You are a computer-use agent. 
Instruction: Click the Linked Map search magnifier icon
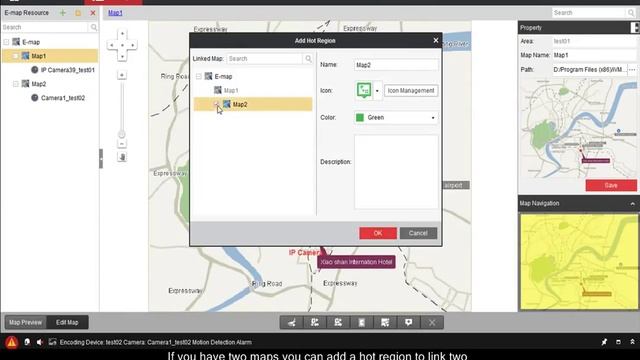click(309, 59)
